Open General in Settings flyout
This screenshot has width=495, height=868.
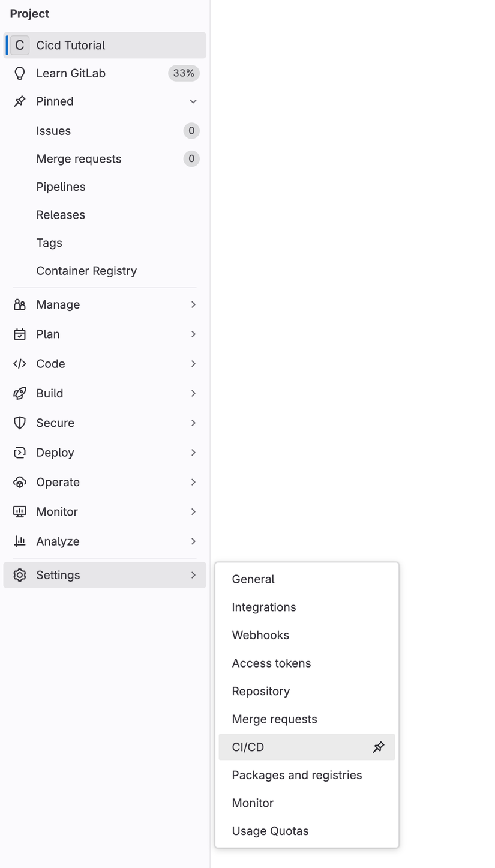[x=253, y=579]
